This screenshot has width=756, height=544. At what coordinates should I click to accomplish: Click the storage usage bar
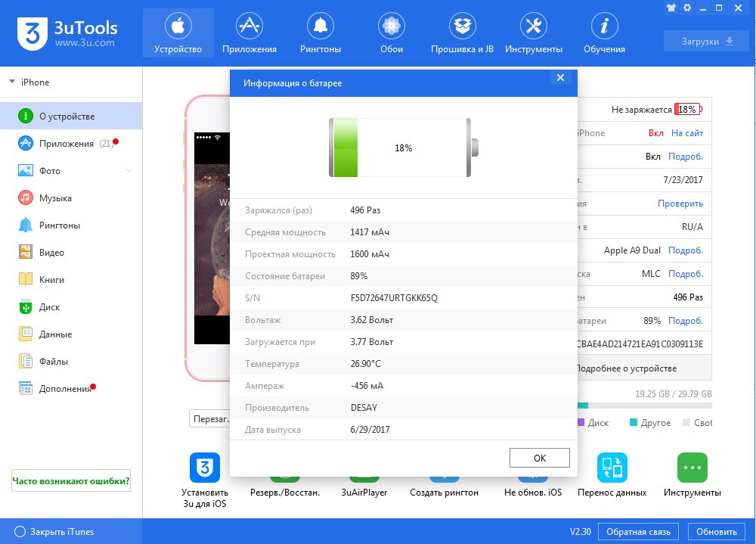tap(645, 406)
